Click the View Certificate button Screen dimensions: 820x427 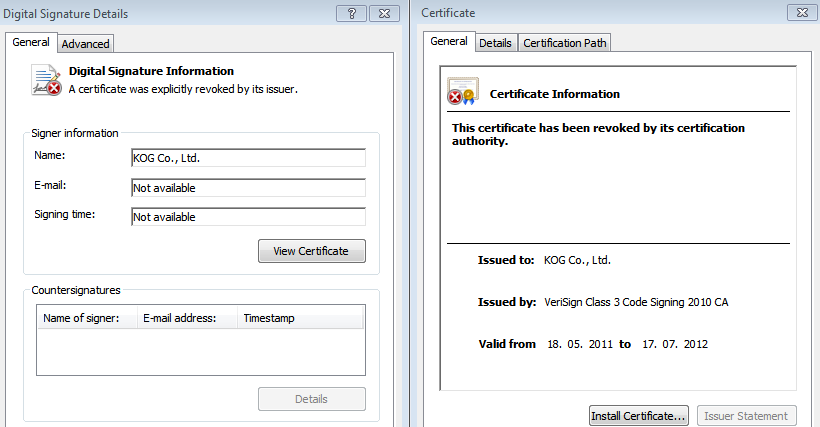(x=312, y=251)
